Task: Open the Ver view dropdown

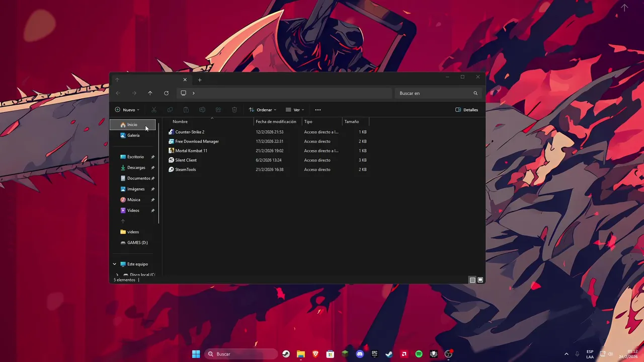Action: [x=295, y=110]
